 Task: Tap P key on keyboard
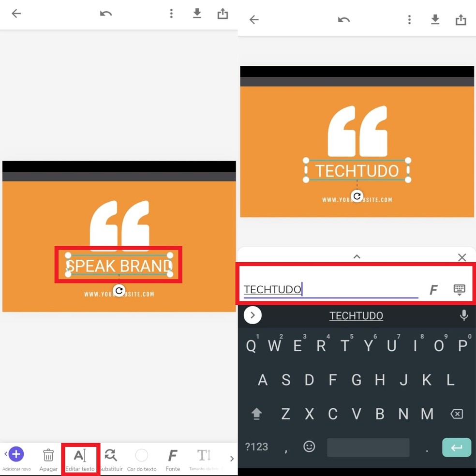coord(462,345)
